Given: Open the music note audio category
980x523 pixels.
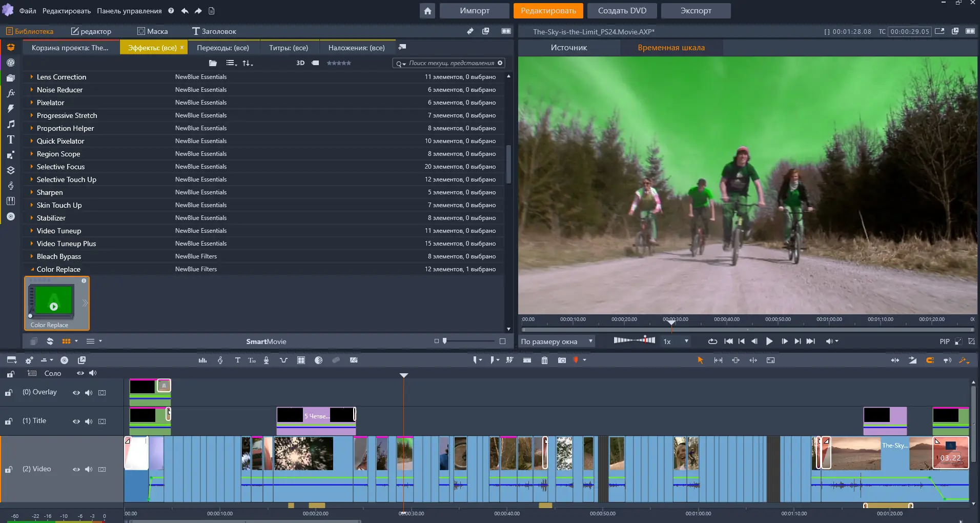Looking at the screenshot, I should (x=10, y=124).
